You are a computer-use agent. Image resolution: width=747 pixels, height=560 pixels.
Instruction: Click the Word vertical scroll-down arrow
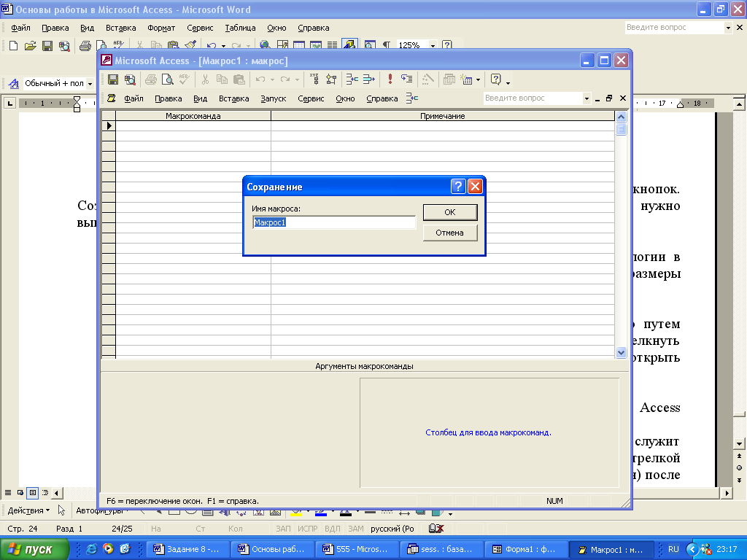739,443
